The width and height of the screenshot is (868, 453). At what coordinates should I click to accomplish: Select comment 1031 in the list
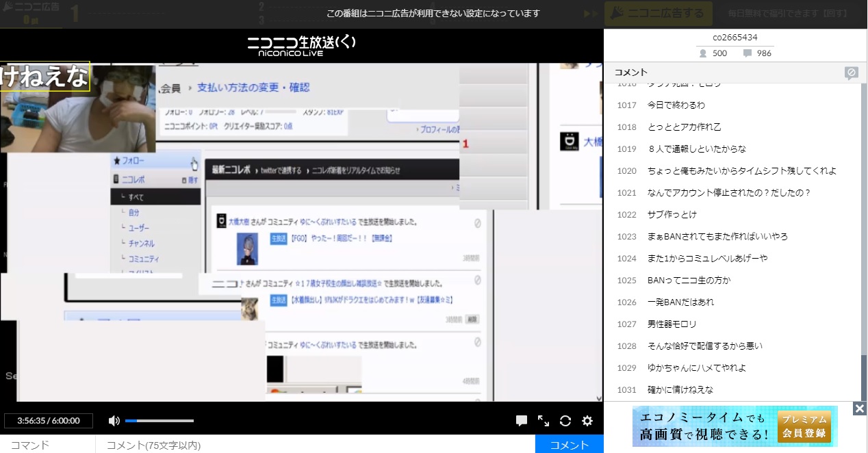(x=680, y=390)
